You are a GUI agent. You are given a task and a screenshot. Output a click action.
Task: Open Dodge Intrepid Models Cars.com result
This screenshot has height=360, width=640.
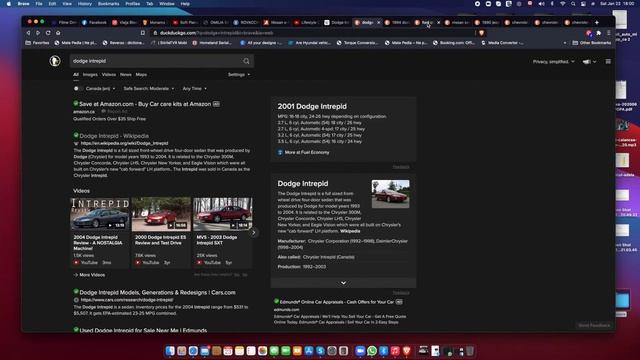[x=157, y=293]
